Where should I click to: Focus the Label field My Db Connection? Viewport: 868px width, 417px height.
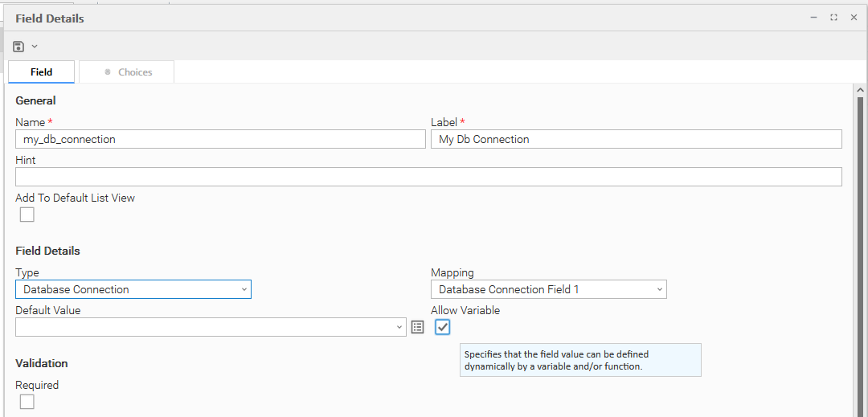coord(636,139)
